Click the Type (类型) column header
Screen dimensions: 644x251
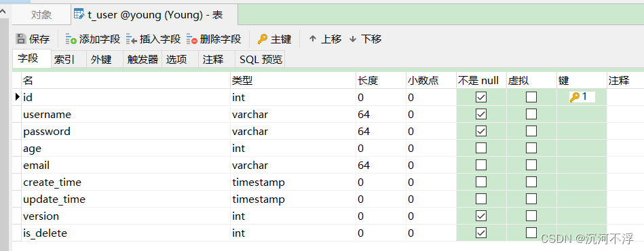coord(293,81)
